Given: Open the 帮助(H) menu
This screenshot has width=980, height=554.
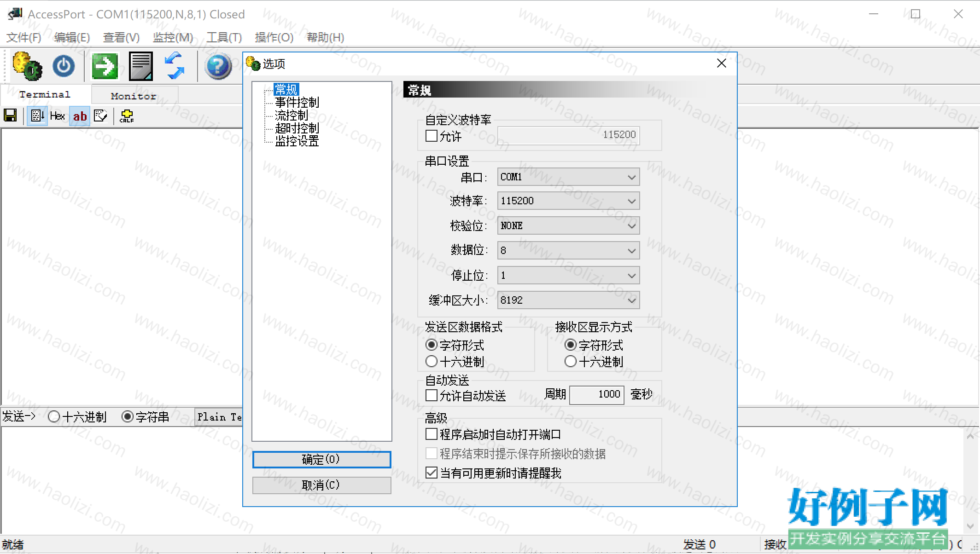Looking at the screenshot, I should (x=326, y=37).
